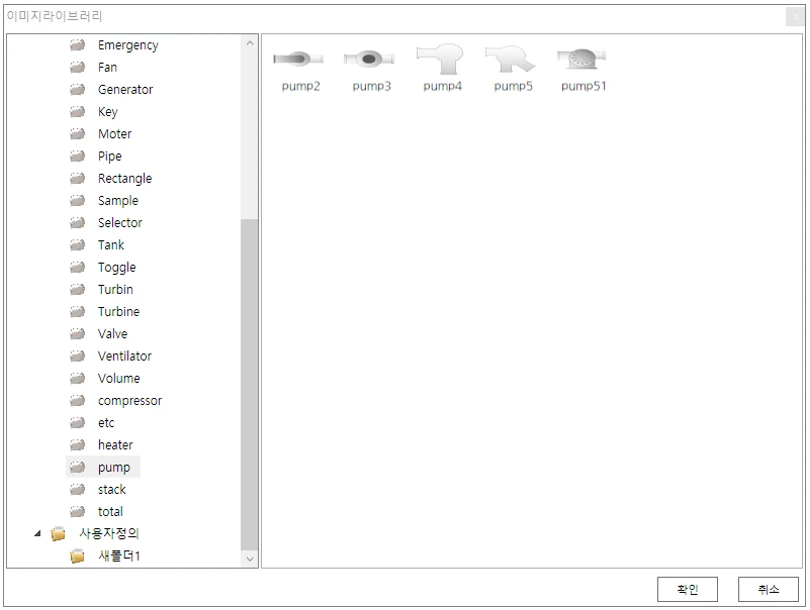Click the folder icon beside Toggle
The width and height of the screenshot is (810, 610).
click(x=77, y=267)
